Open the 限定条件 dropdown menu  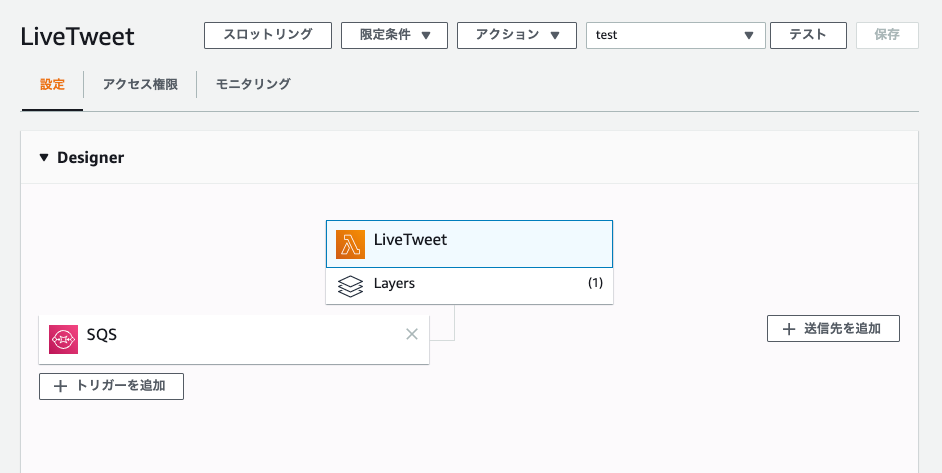click(x=394, y=35)
